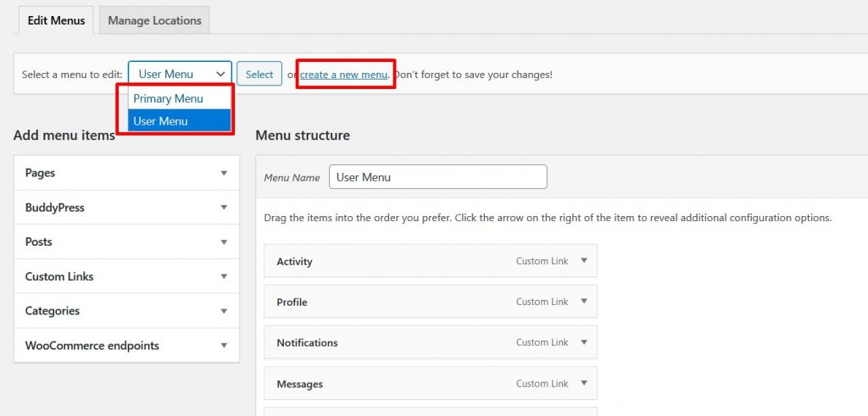Expand the Posts panel arrow
Image resolution: width=868 pixels, height=416 pixels.
224,241
